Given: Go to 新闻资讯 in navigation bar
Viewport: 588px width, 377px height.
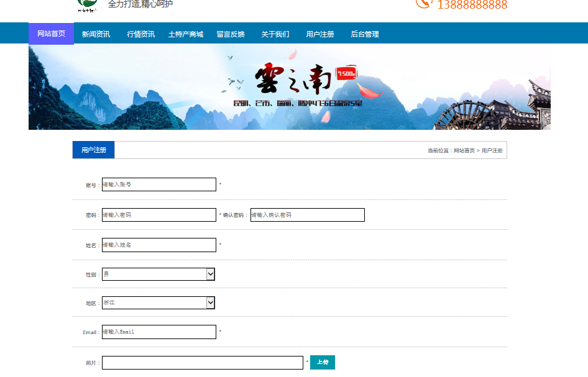Looking at the screenshot, I should click(x=96, y=34).
